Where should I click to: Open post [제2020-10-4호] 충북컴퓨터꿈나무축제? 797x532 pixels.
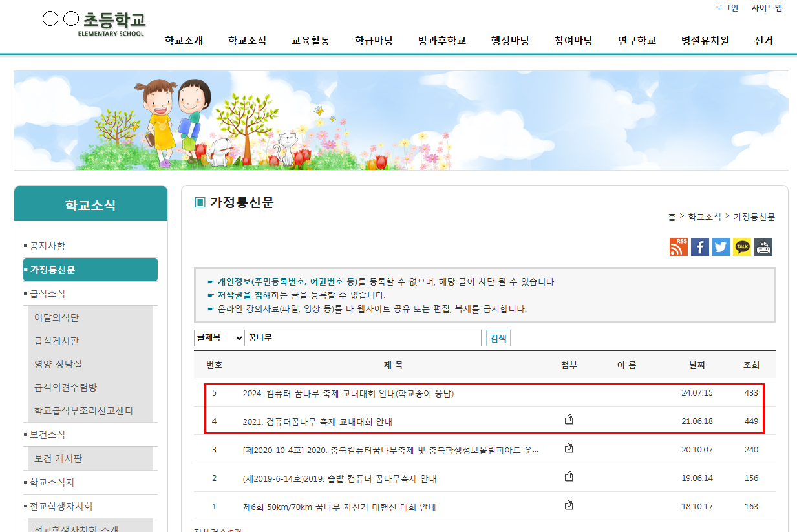tap(390, 450)
